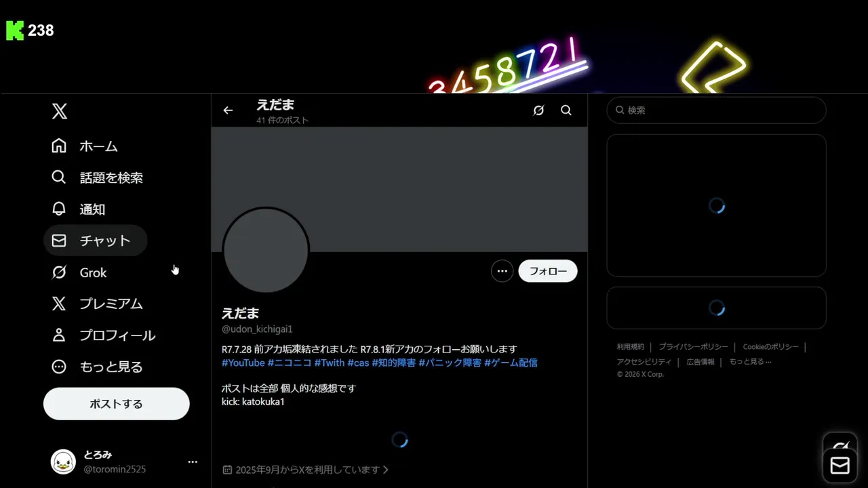Image resolution: width=868 pixels, height=488 pixels.
Task: Click the circled dots icon beside もっと見る
Action: pyautogui.click(x=59, y=367)
